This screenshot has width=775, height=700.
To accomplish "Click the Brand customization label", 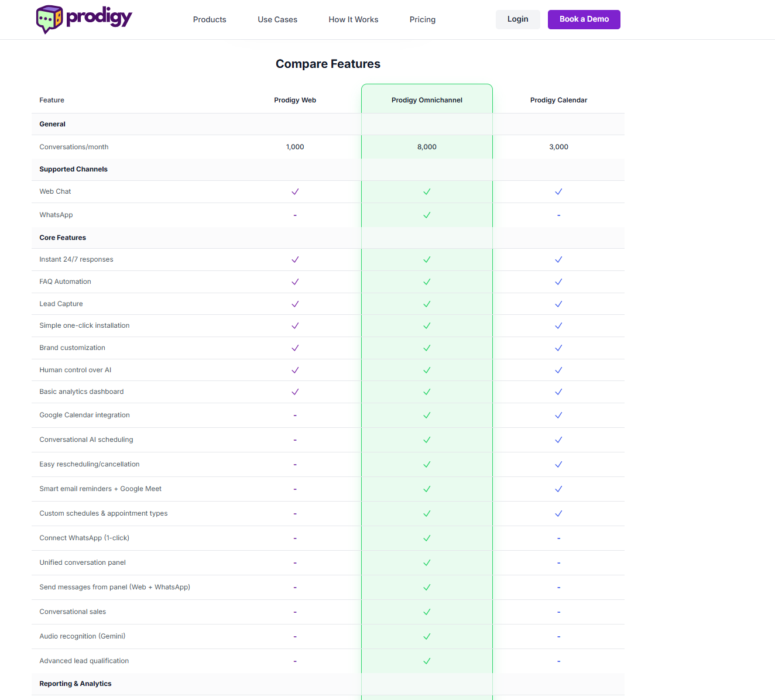I will [x=72, y=348].
